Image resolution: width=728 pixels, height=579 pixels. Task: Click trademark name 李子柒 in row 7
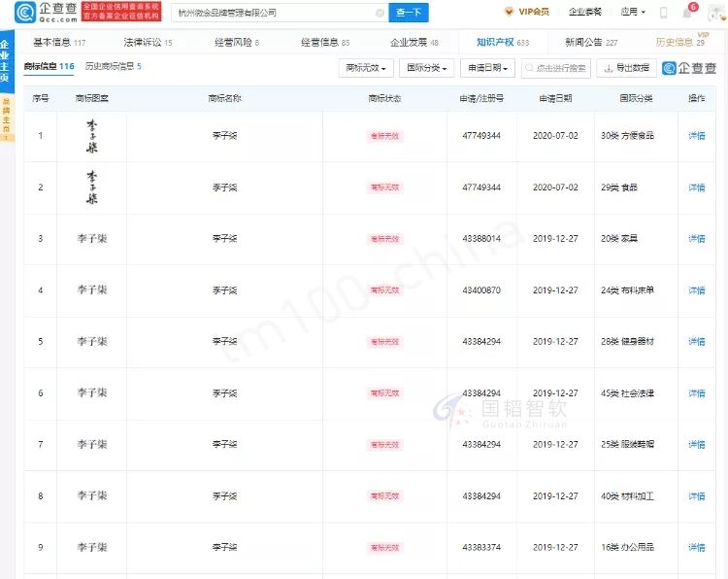[x=225, y=445]
